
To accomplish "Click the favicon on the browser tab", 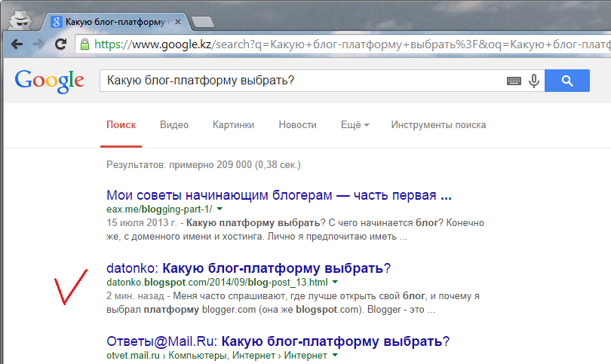I will (56, 22).
